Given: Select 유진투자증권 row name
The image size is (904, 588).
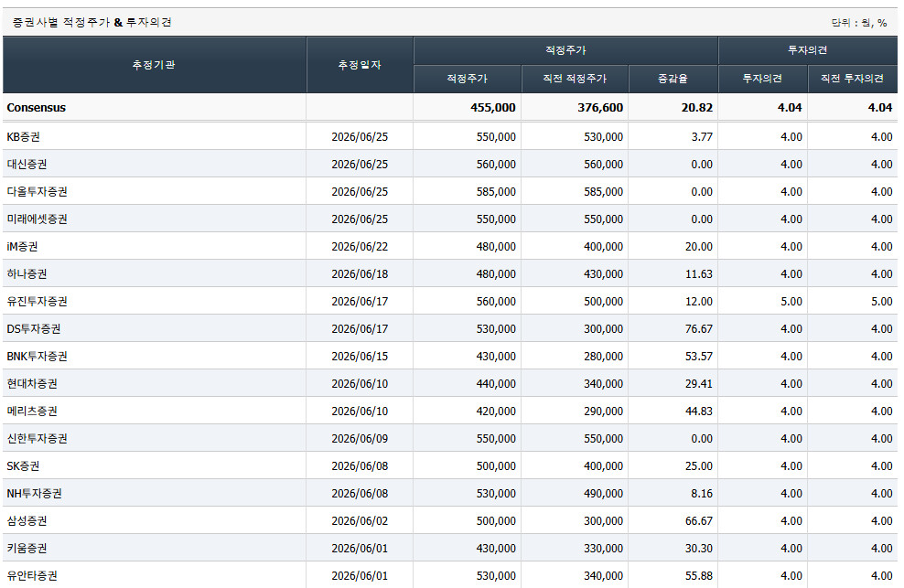Looking at the screenshot, I should click(x=37, y=302).
